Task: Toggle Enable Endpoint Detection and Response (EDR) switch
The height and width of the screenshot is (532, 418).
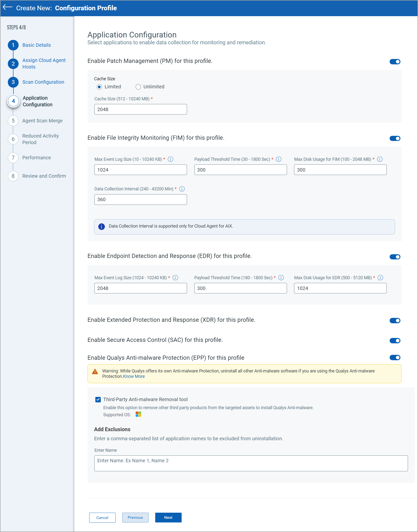Action: coord(395,257)
